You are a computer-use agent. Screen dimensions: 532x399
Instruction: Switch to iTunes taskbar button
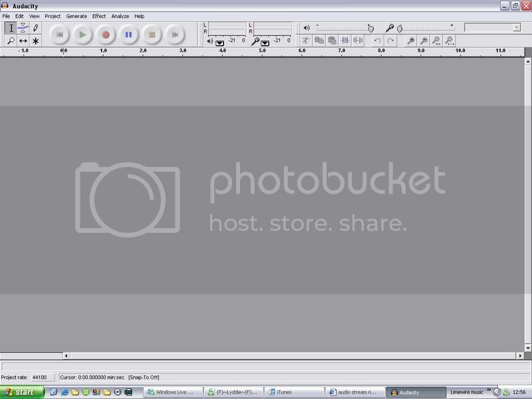pos(294,392)
